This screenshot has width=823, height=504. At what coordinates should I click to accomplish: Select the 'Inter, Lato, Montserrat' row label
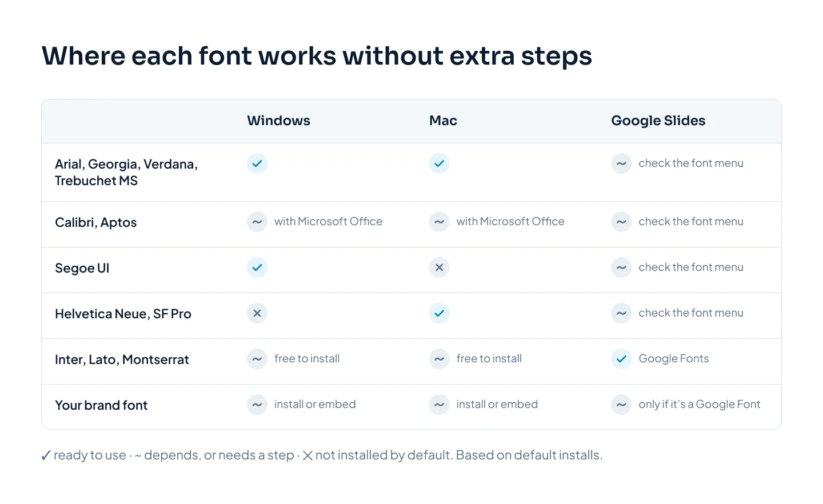coord(122,359)
